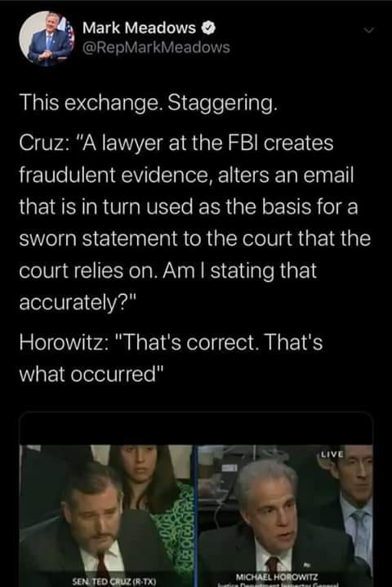Screen dimensions: 392x587
Task: Select the Cruz quote paragraph
Action: pos(194,222)
